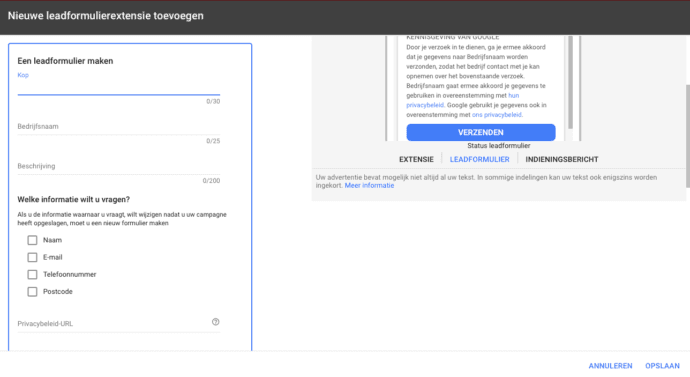The image size is (690, 377).
Task: Save with the Opslaan button
Action: 662,366
